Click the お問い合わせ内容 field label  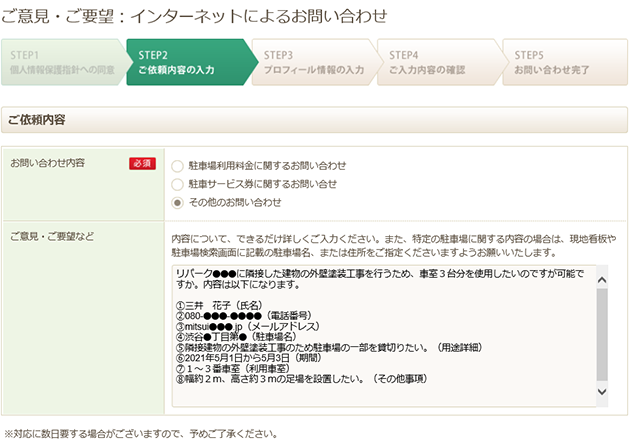click(x=47, y=163)
